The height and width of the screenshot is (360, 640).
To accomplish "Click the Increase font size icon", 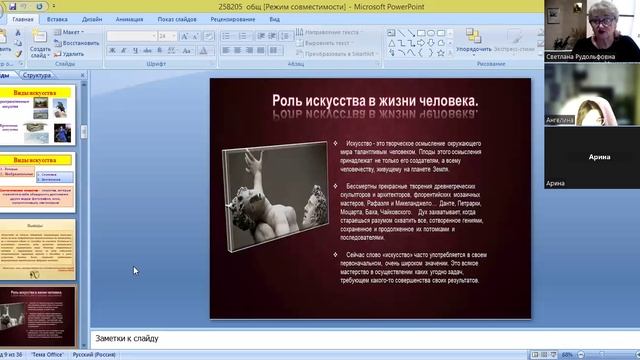I will [x=184, y=36].
